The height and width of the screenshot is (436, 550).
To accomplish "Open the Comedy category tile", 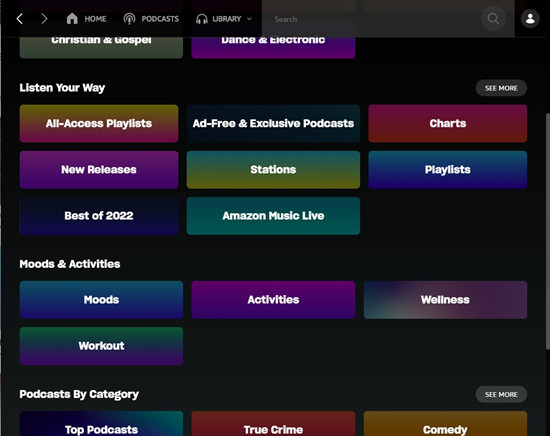I will [x=445, y=424].
